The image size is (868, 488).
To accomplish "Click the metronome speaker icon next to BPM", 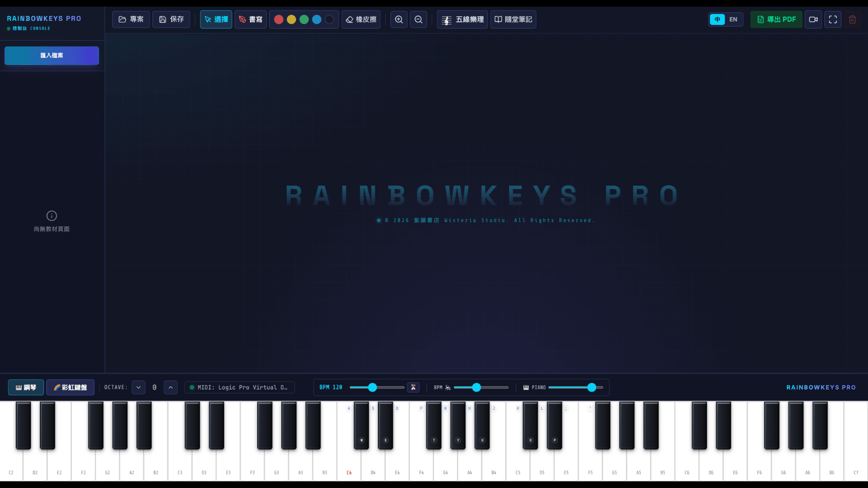I will 448,387.
